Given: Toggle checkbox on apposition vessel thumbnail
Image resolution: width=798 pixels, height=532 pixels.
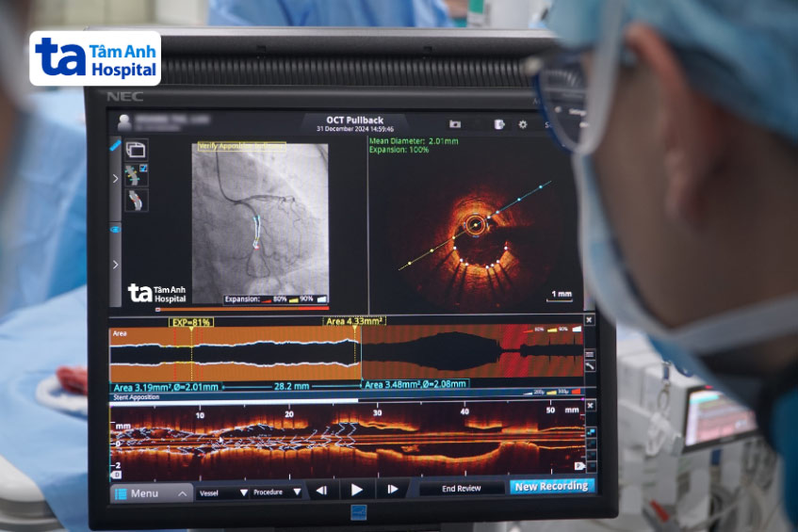Looking at the screenshot, I should 143,168.
